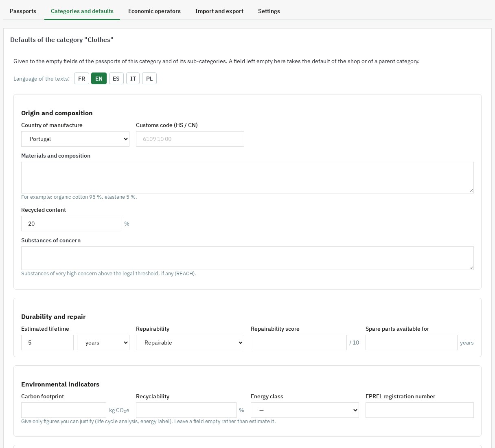Click the Spare parts available for field
The image size is (495, 448).
(x=412, y=343)
